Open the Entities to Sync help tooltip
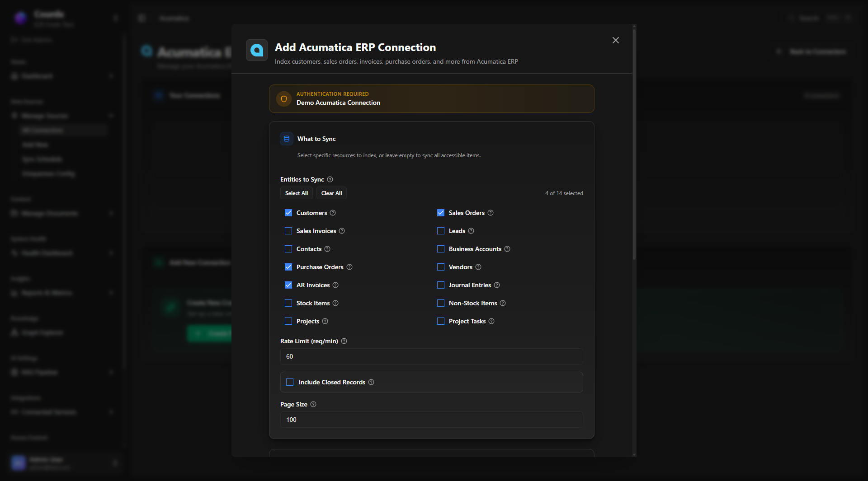The height and width of the screenshot is (481, 868). (330, 179)
